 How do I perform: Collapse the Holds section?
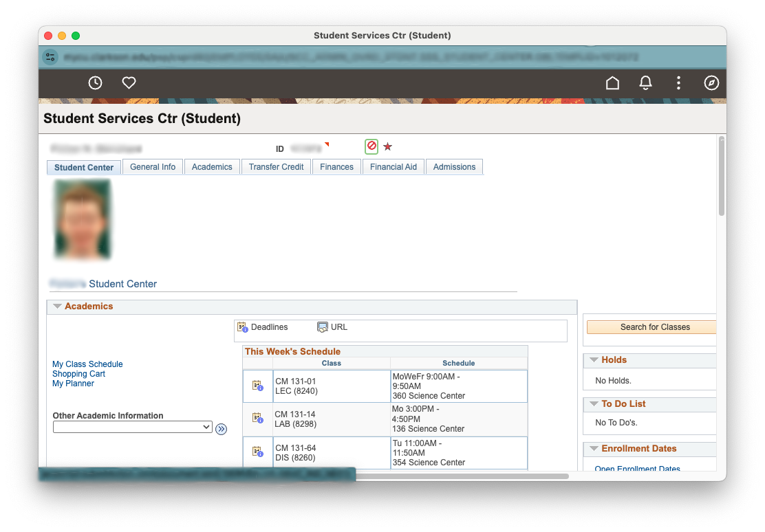pos(593,360)
